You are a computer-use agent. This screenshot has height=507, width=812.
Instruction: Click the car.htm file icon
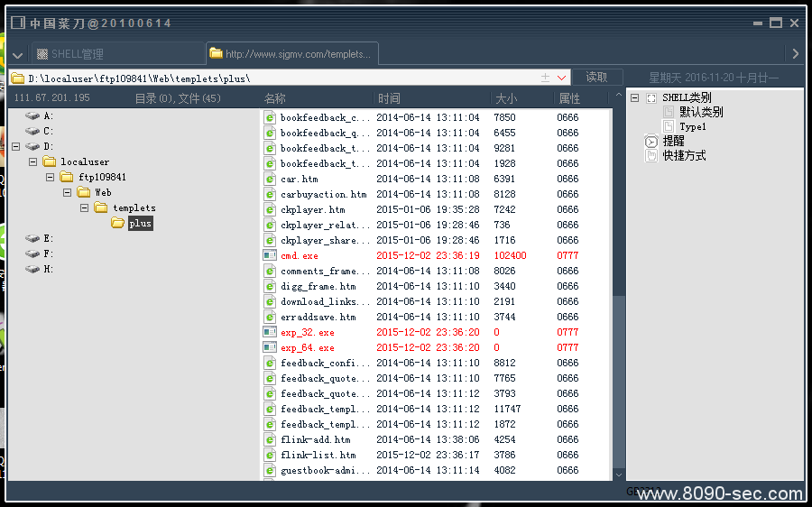(270, 179)
